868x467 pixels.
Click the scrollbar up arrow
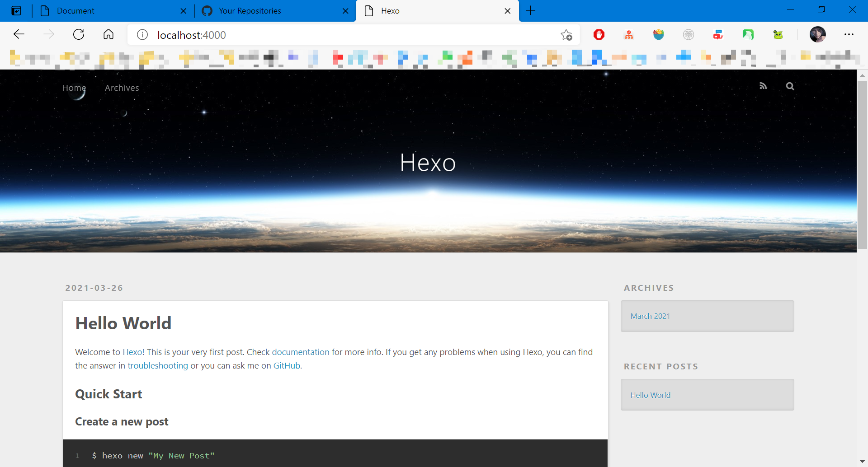coord(862,75)
